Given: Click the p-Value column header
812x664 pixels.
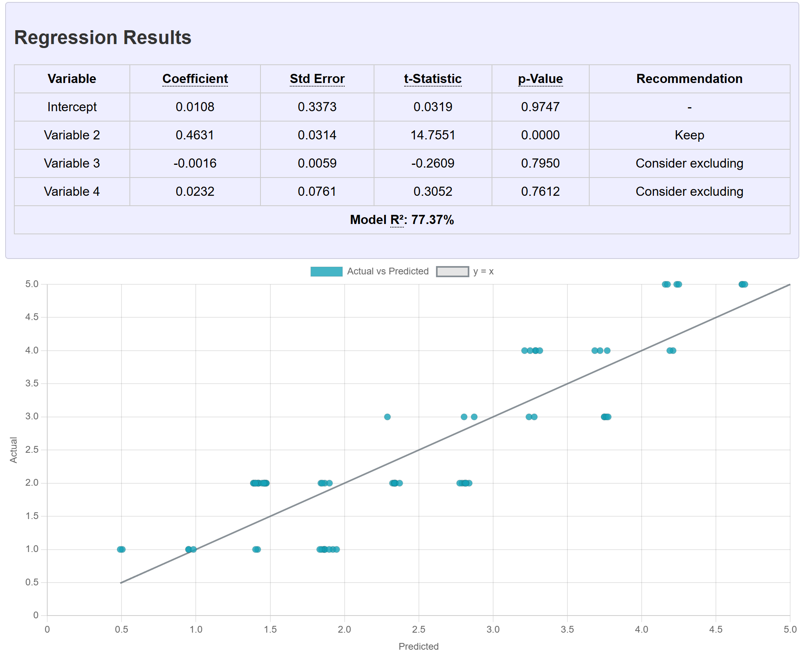Looking at the screenshot, I should 540,79.
